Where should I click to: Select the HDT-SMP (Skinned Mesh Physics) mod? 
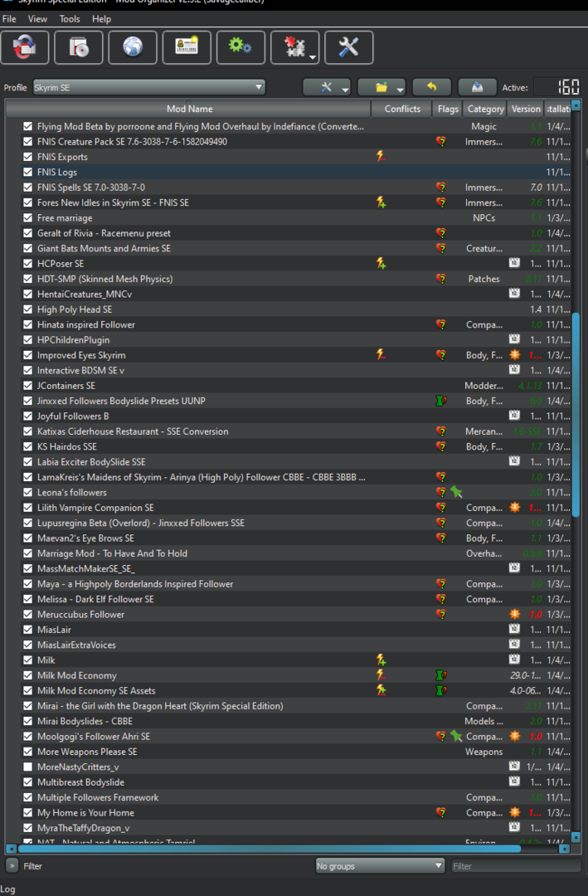[x=104, y=279]
